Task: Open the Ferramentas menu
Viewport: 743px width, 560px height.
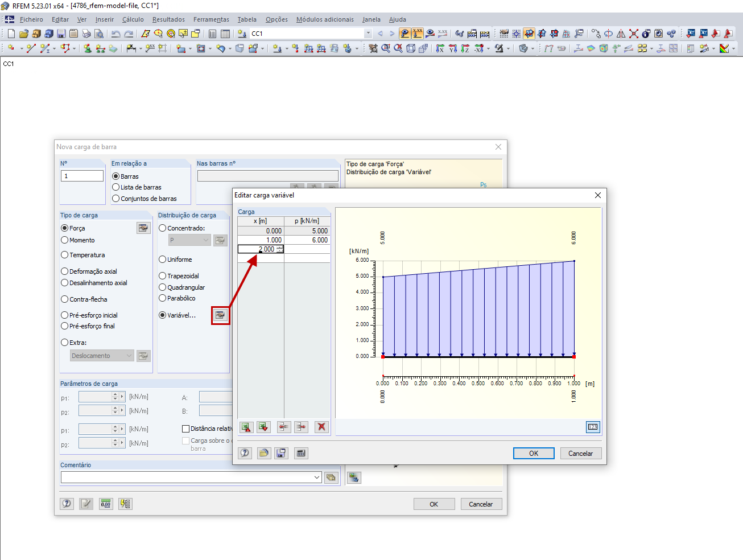Action: pyautogui.click(x=211, y=19)
